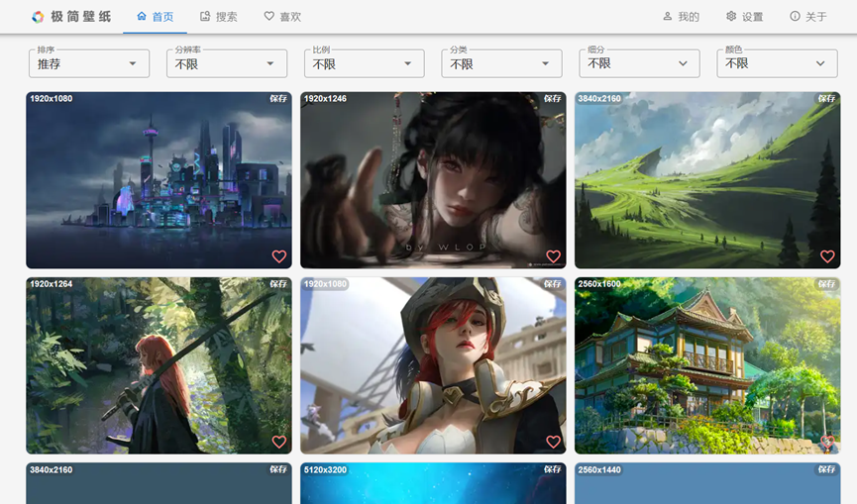Save the 2560x1600 Japanese house wallpaper

pos(827,284)
